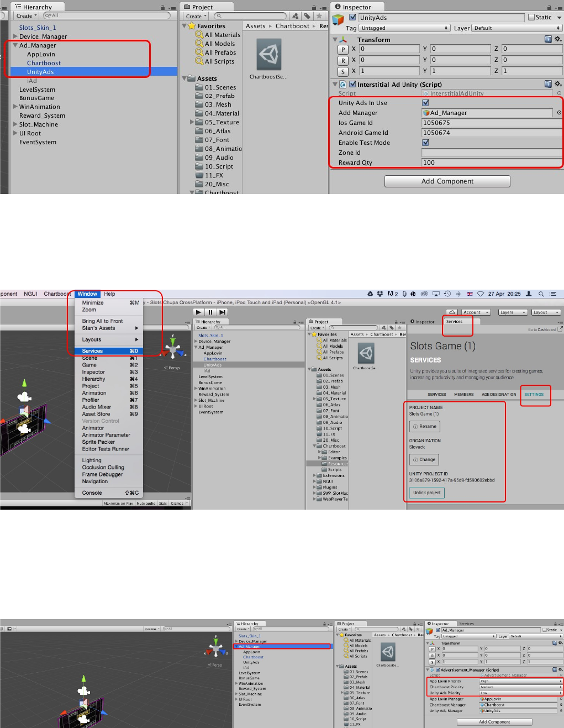Click the Step button in middle screenshot
Image resolution: width=564 pixels, height=728 pixels.
(x=222, y=312)
